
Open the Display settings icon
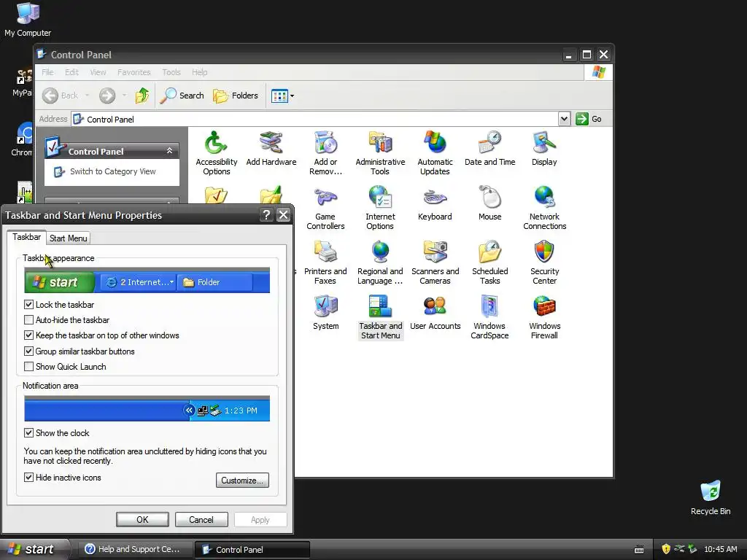coord(544,149)
